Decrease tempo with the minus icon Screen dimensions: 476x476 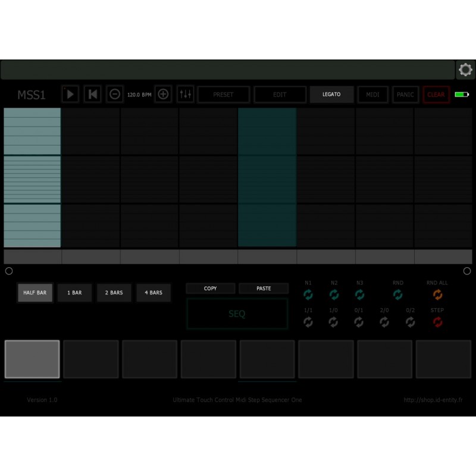tap(114, 94)
